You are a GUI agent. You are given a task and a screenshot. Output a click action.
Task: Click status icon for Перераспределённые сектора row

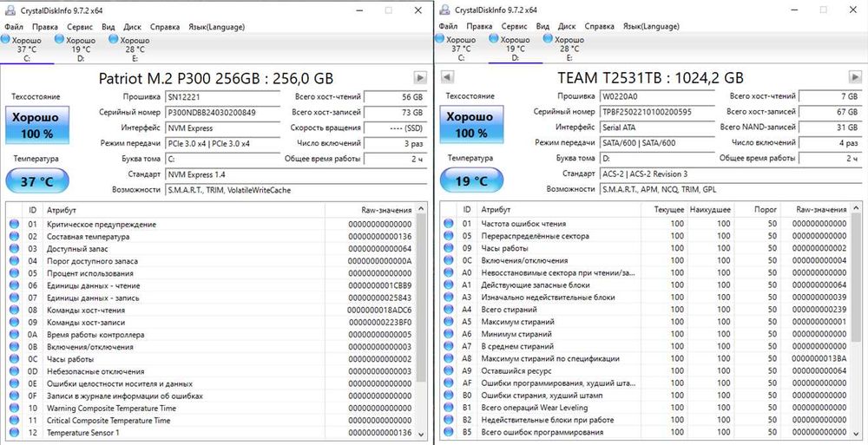tap(449, 236)
